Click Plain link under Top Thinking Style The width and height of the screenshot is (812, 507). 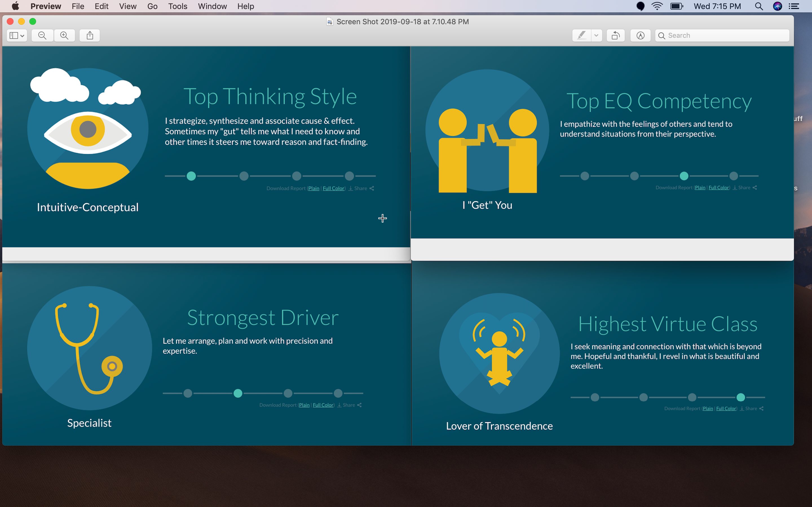click(x=314, y=188)
